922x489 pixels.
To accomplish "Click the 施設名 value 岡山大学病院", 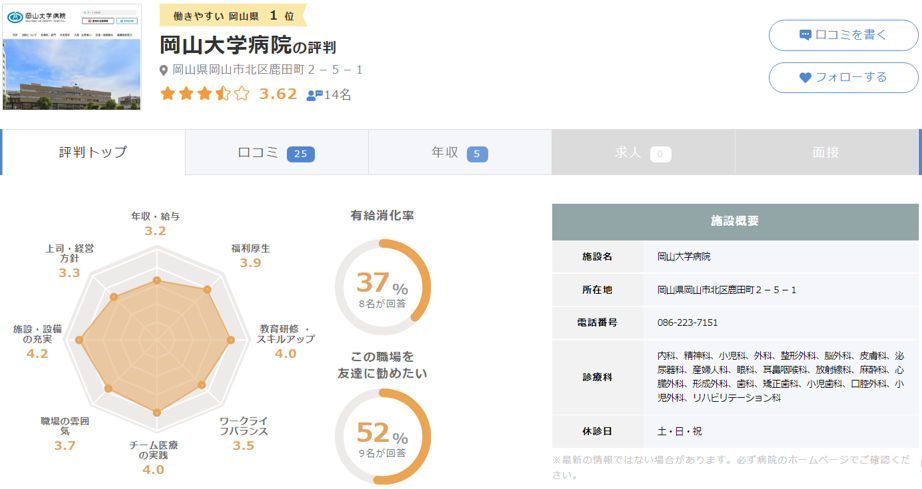I will [x=684, y=257].
